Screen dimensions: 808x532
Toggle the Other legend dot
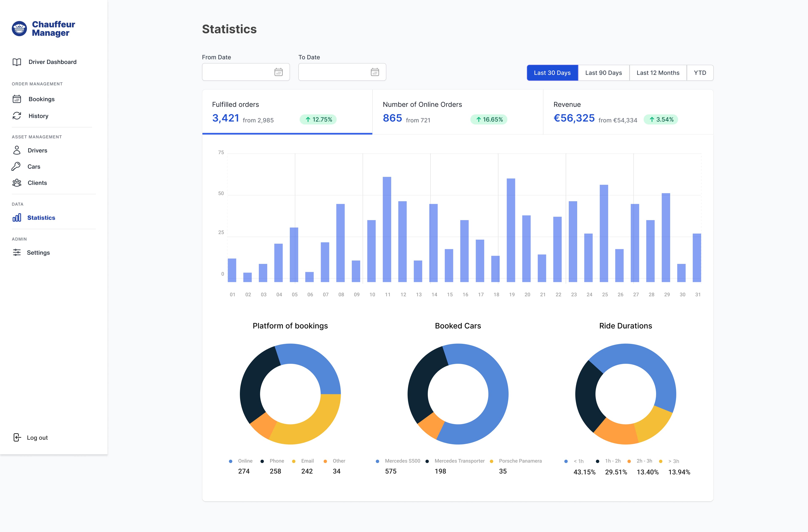(325, 461)
